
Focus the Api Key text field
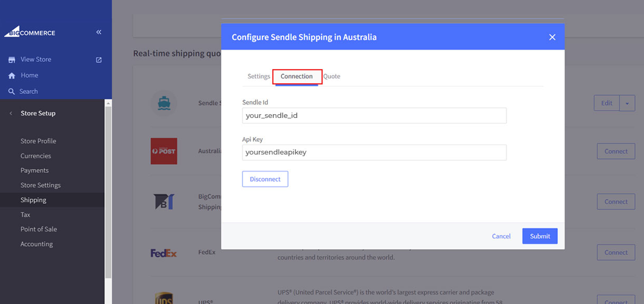tap(374, 153)
